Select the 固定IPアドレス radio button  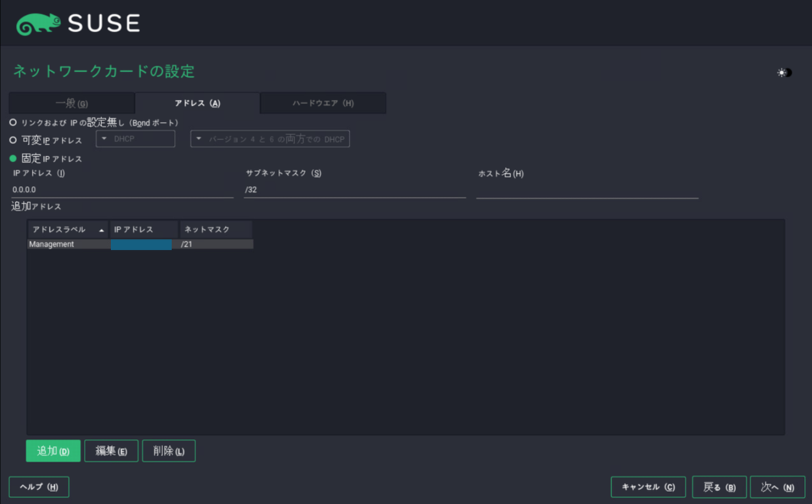point(12,158)
